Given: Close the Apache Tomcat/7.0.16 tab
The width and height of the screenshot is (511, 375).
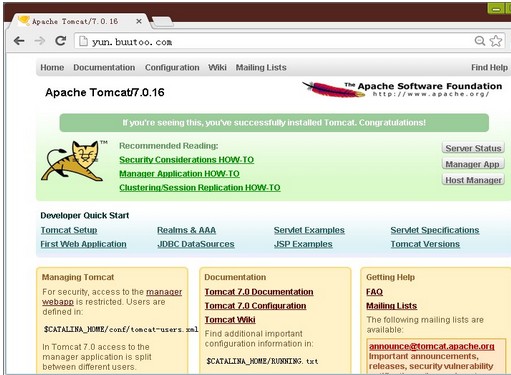Looking at the screenshot, I should (x=139, y=21).
